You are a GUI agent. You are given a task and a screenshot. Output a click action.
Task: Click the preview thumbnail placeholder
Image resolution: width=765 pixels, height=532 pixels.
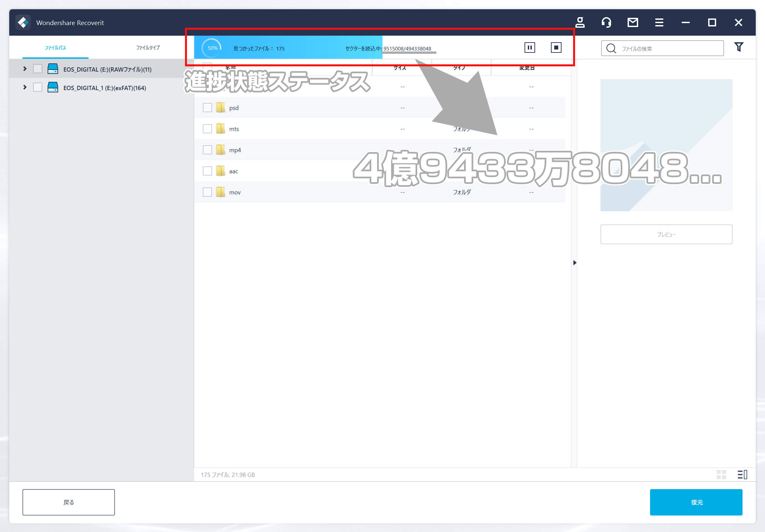[x=666, y=145]
